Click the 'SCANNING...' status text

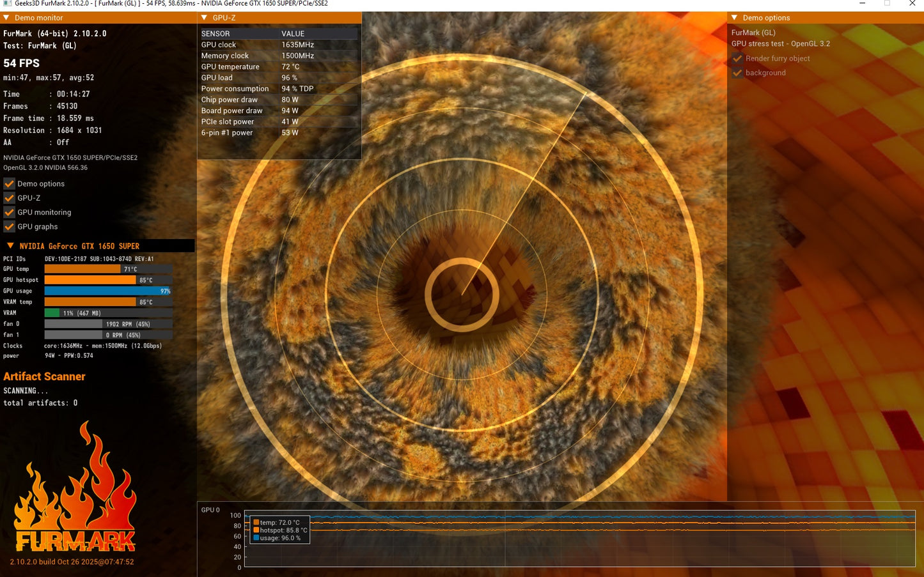[x=26, y=391]
